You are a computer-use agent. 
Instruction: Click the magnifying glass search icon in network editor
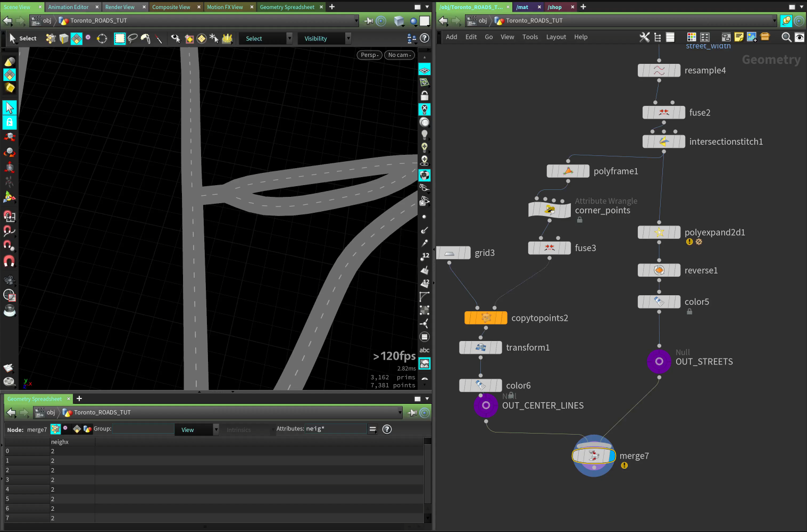[x=786, y=37]
